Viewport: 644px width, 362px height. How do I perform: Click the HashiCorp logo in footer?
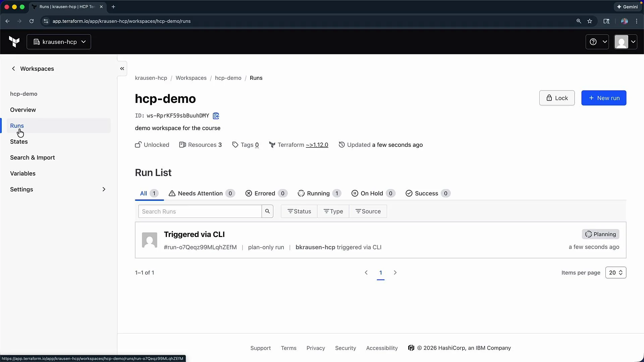(411, 348)
